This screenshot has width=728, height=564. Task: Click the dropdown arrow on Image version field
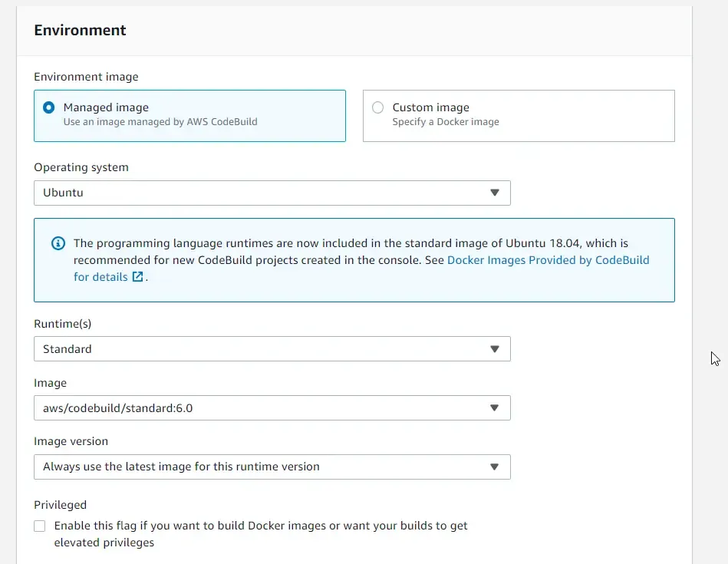[x=495, y=467]
